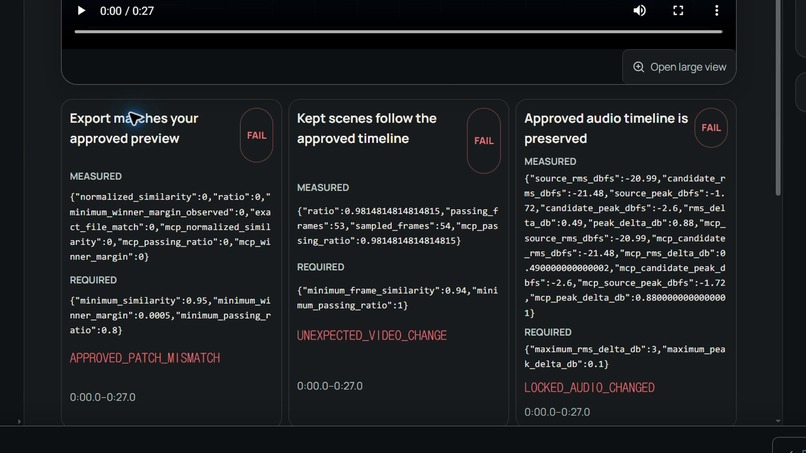The height and width of the screenshot is (453, 806).
Task: Click the magnifier icon in Open large view
Action: click(638, 67)
